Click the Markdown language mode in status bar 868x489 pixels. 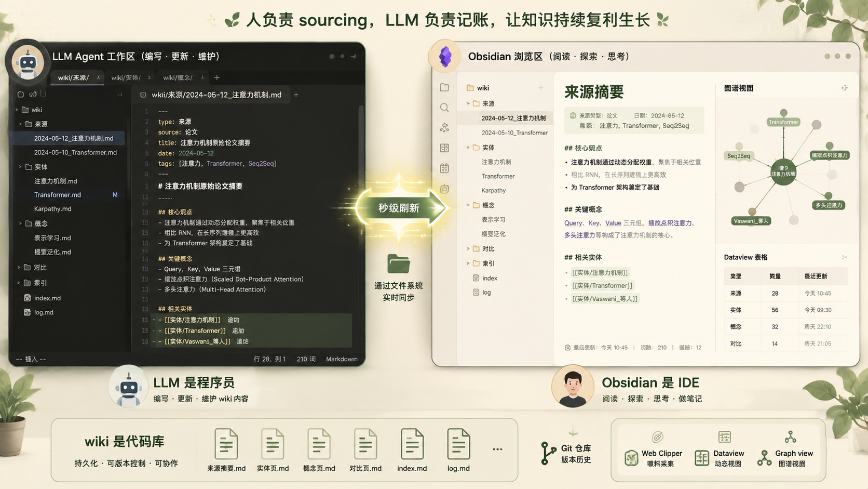click(342, 359)
